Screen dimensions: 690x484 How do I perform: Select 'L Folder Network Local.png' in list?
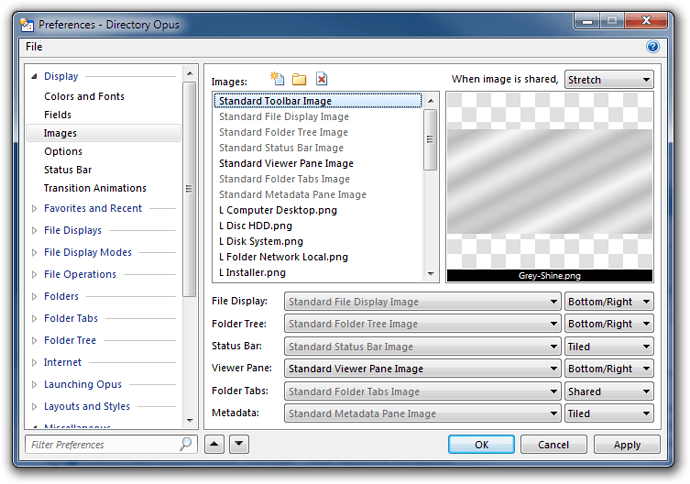[x=318, y=257]
